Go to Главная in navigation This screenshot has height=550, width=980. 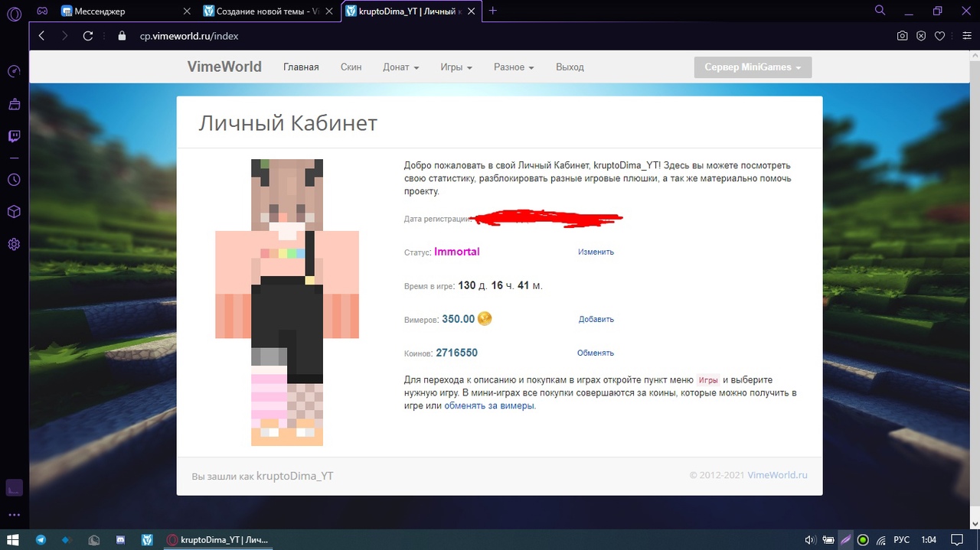click(301, 67)
